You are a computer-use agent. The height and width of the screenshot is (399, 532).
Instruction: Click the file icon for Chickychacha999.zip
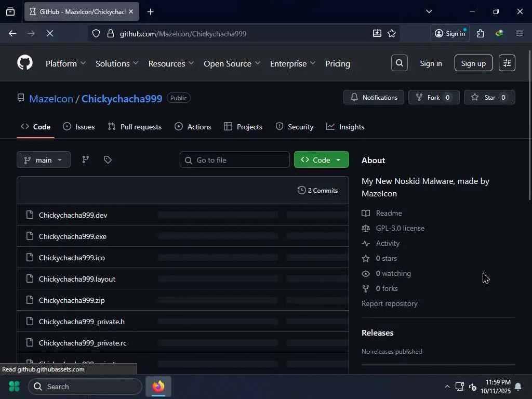[x=30, y=300]
